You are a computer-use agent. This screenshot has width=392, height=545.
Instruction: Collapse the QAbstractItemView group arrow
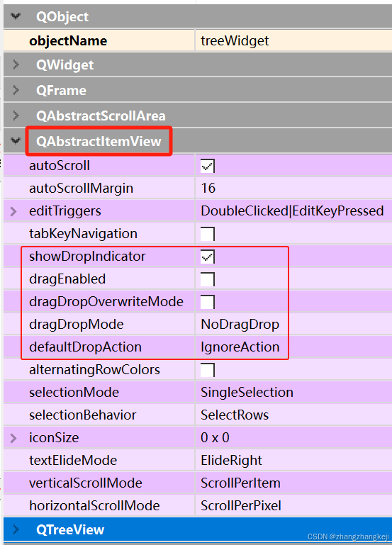16,141
